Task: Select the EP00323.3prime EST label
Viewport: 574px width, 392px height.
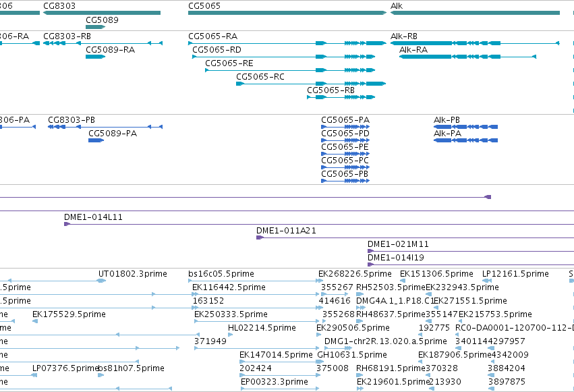Action: pyautogui.click(x=275, y=383)
